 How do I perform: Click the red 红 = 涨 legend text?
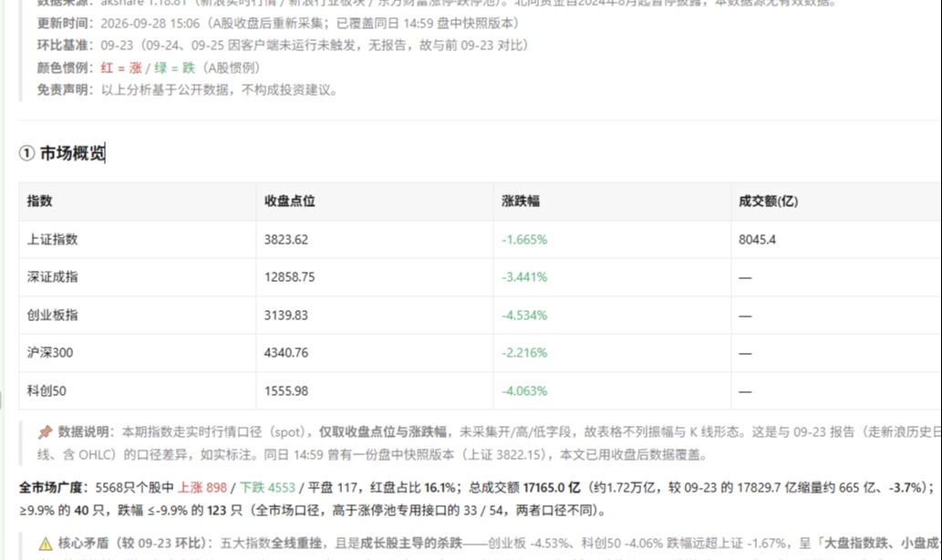pyautogui.click(x=121, y=67)
